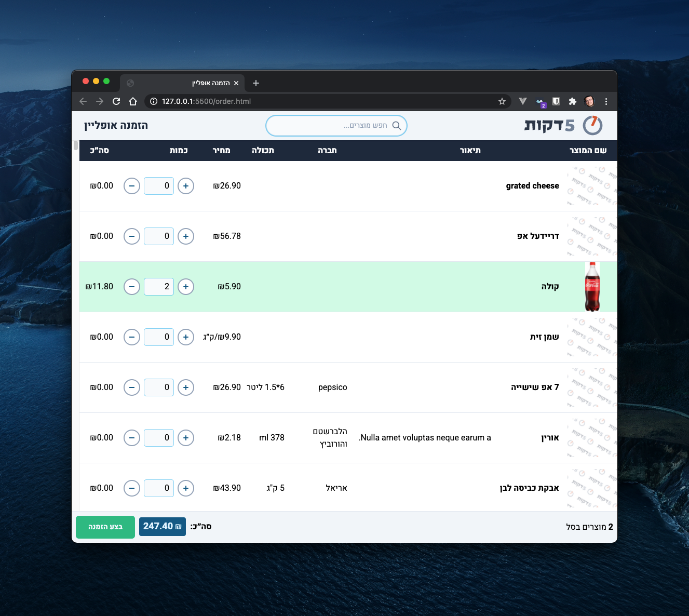Increase quantity of שמן זית
The image size is (689, 616).
tap(186, 337)
